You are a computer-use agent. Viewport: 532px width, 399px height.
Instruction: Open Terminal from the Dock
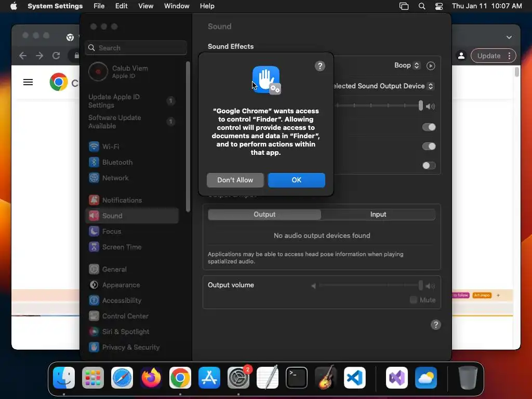pyautogui.click(x=297, y=378)
